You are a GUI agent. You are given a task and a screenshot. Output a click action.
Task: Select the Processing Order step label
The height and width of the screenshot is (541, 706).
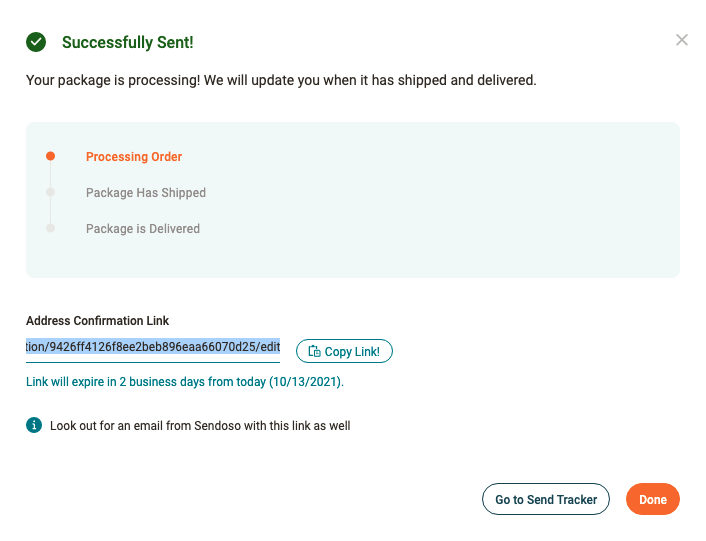134,157
